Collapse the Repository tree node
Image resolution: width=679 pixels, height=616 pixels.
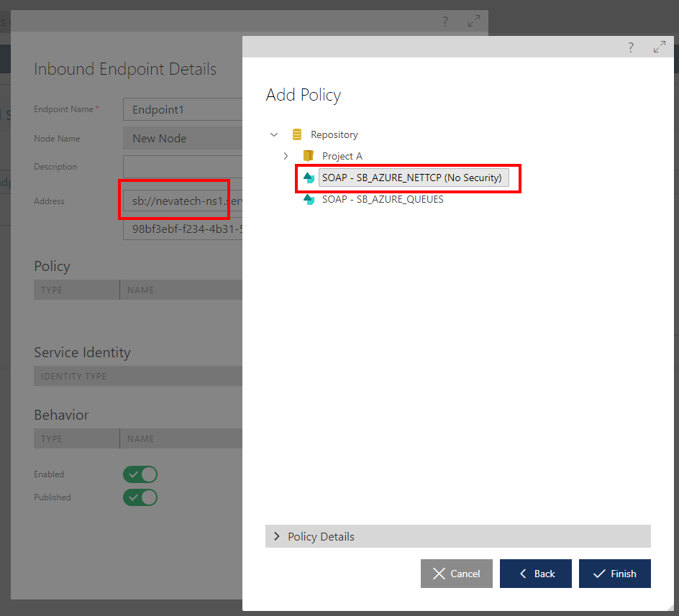click(274, 134)
